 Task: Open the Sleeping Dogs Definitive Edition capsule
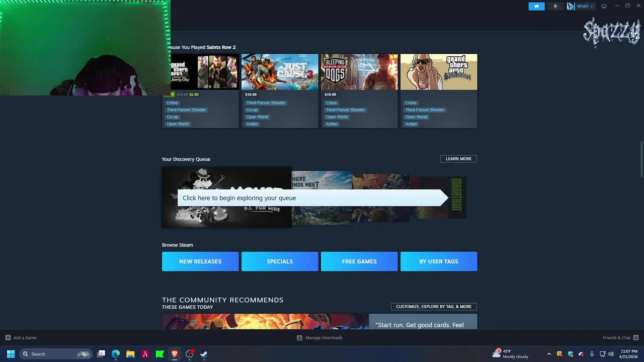point(359,72)
